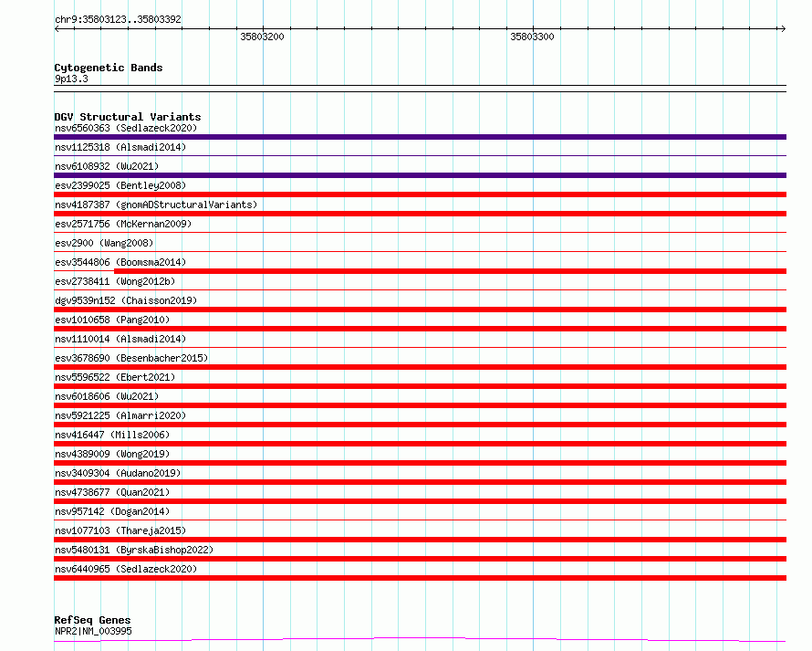Click the magenta NPR2 gene feature line
812x651 pixels.
(420, 640)
